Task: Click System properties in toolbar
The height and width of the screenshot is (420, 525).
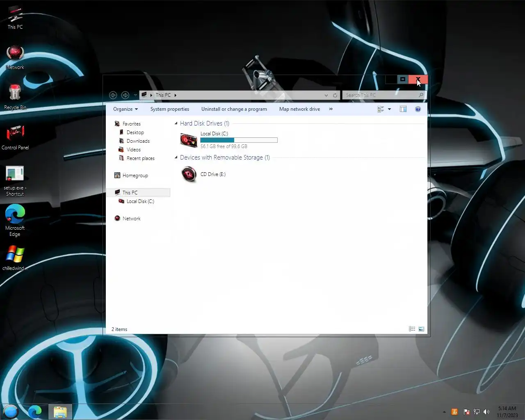Action: [170, 109]
